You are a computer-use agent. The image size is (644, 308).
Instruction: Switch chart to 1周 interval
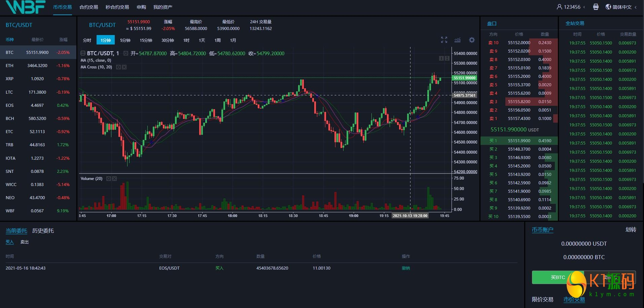pos(218,40)
